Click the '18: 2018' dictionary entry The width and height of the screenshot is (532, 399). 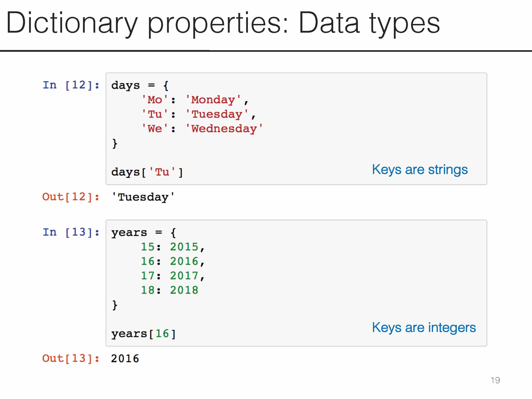point(170,290)
